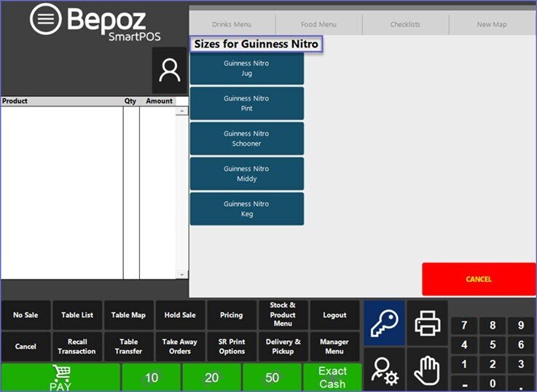Tap numpad key 0
The image size is (537, 392).
(493, 383)
